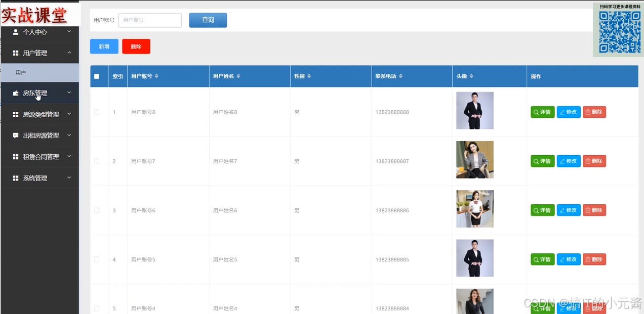
Task: Click the 租赁合同管理 grid icon
Action: (16, 157)
